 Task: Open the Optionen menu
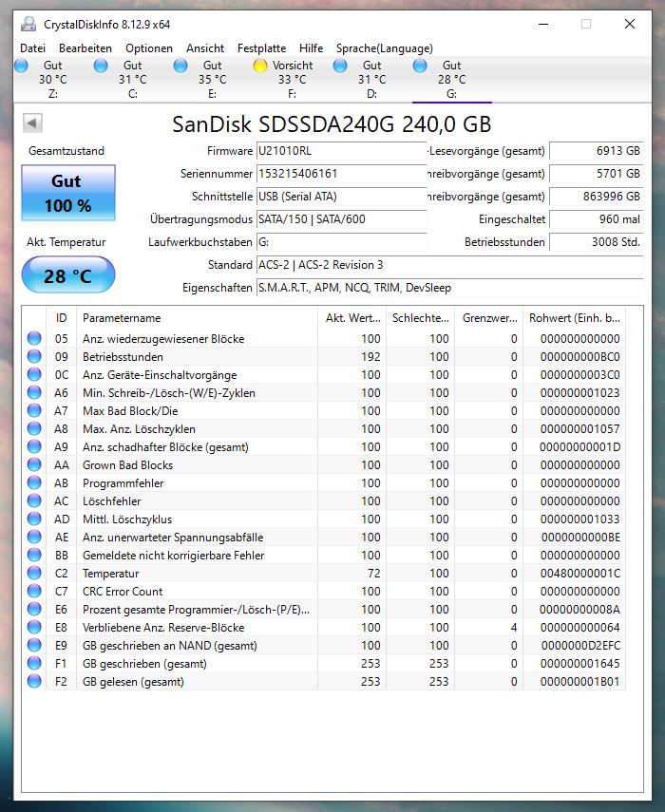click(x=149, y=48)
